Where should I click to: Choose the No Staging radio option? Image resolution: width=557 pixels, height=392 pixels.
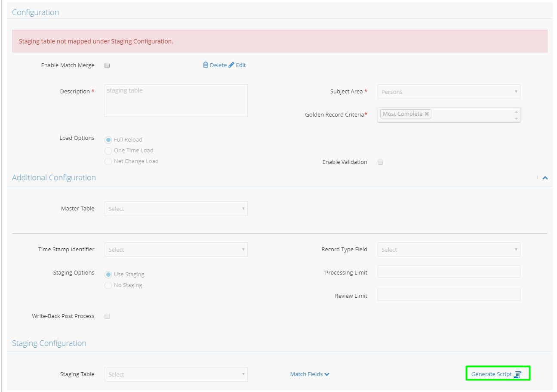click(108, 285)
